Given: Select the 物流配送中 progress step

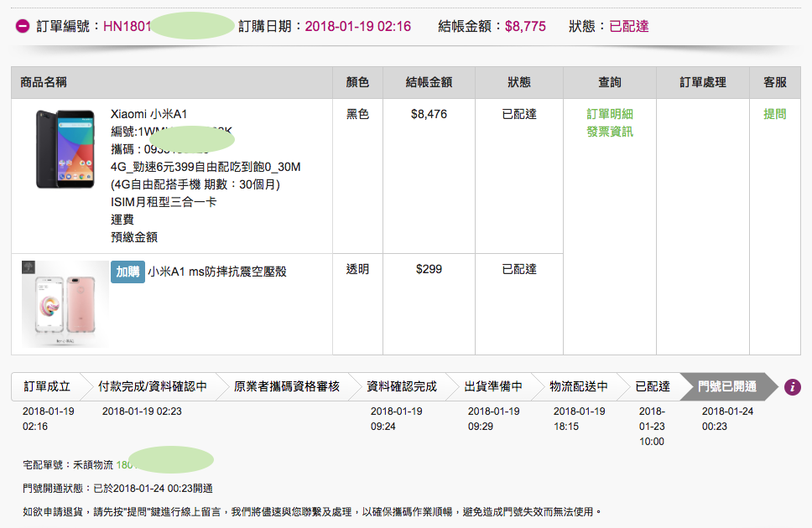Looking at the screenshot, I should [x=578, y=386].
